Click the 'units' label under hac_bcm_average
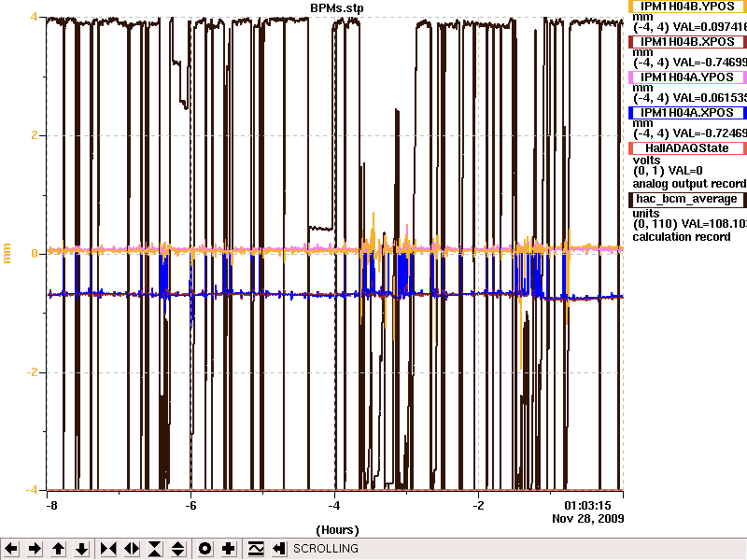 click(x=646, y=214)
